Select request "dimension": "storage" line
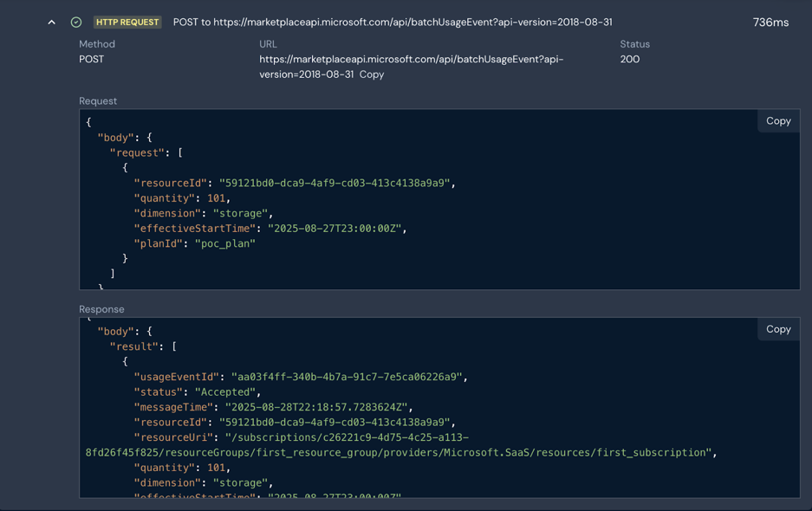This screenshot has height=511, width=812. tap(203, 213)
